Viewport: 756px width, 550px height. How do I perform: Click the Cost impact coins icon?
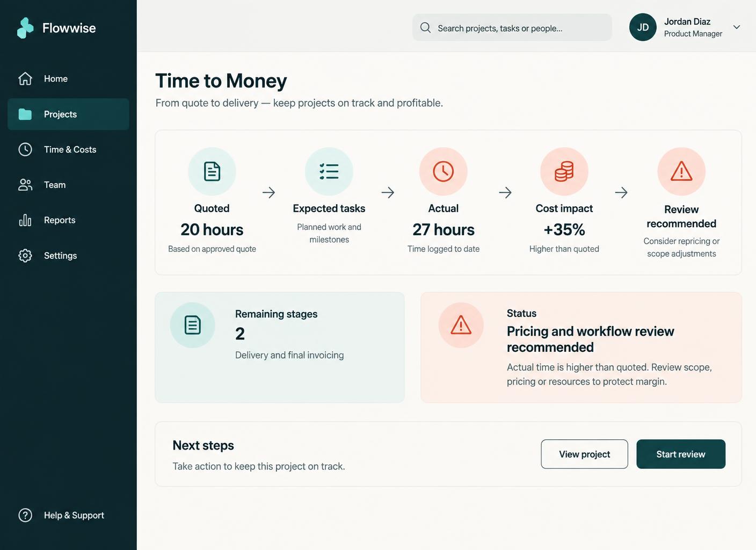564,171
